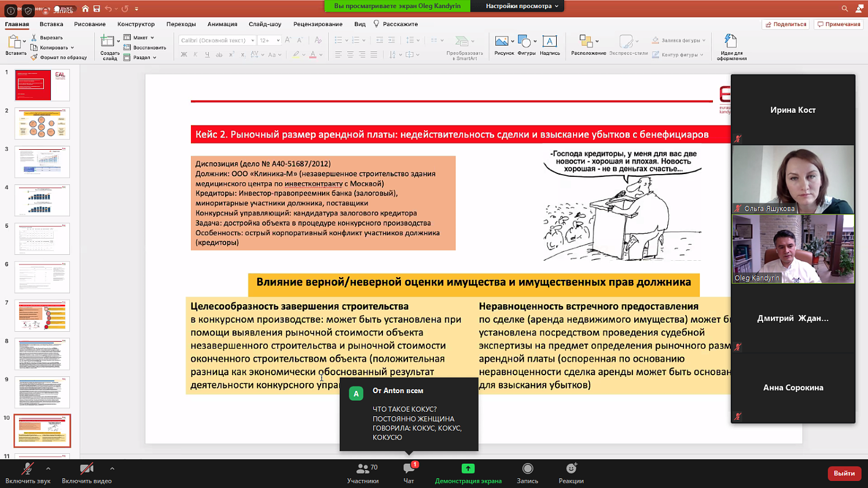The image size is (868, 488).
Task: Click the Save icon in quick access toolbar
Action: click(x=97, y=9)
